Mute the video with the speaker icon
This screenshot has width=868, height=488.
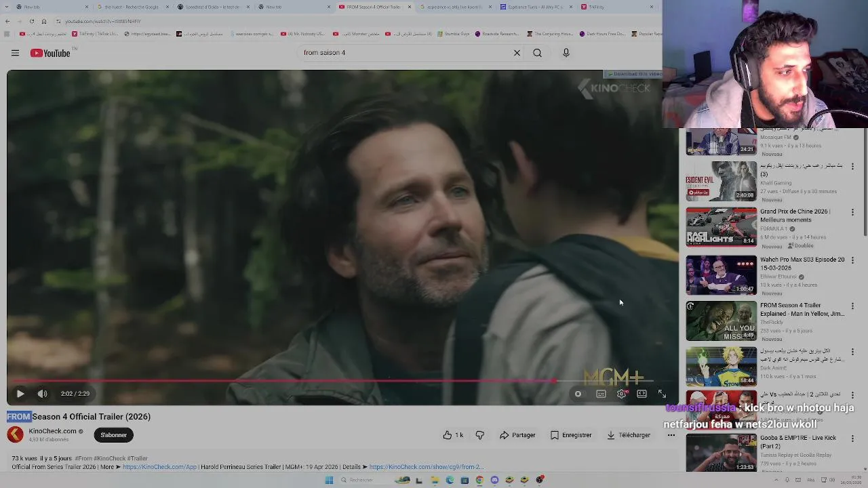click(42, 394)
